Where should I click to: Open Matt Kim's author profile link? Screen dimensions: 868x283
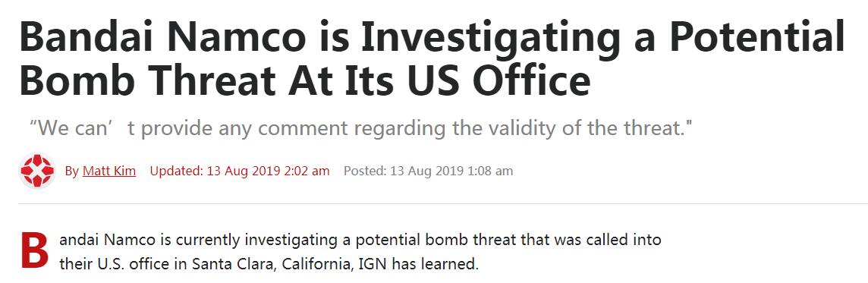(x=109, y=171)
